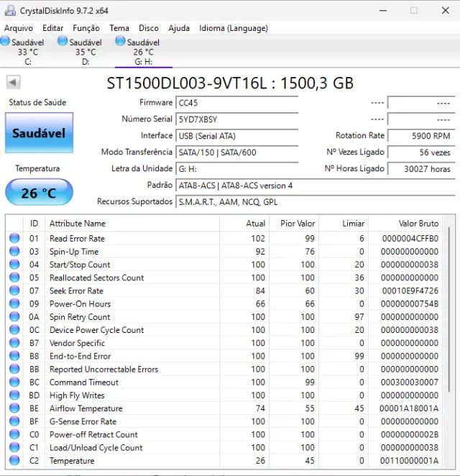Click the Firmware field showing CC45
Image resolution: width=460 pixels, height=476 pixels.
[x=237, y=103]
